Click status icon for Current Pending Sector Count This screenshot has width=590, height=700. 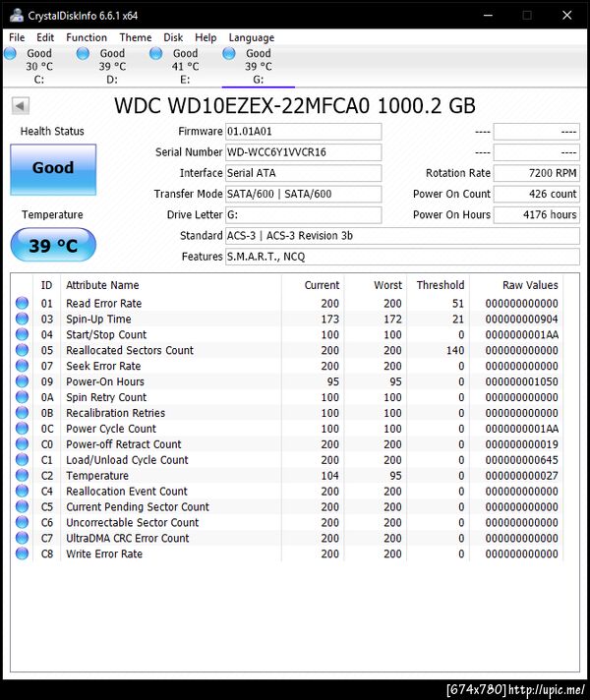22,506
